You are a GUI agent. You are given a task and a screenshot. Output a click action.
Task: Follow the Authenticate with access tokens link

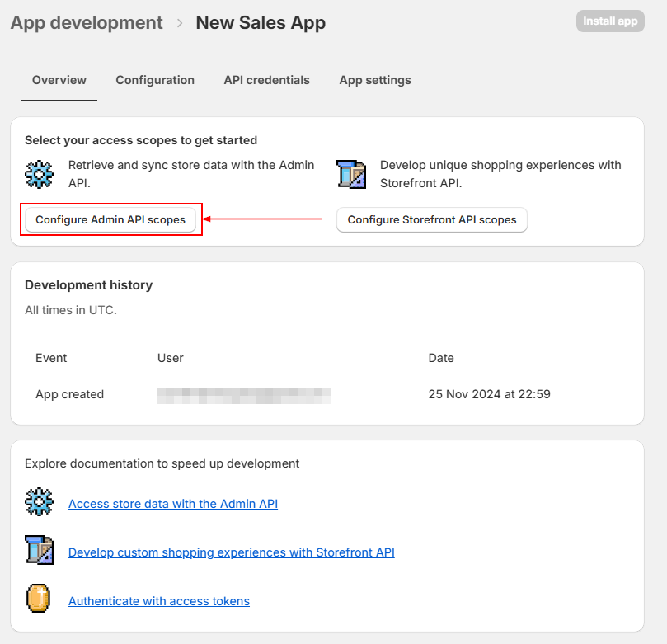pyautogui.click(x=159, y=601)
